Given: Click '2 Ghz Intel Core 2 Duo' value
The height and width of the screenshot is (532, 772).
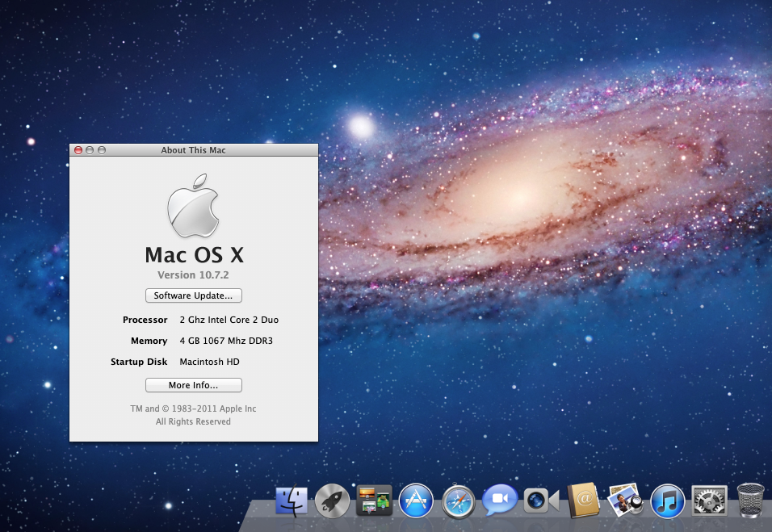Looking at the screenshot, I should pyautogui.click(x=229, y=320).
